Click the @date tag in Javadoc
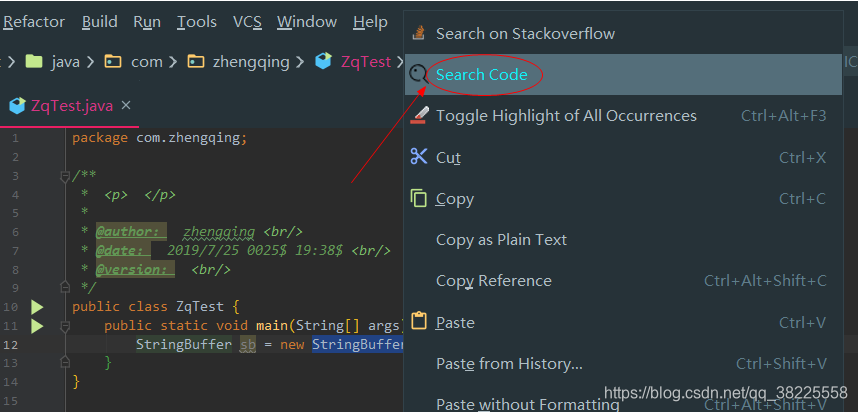This screenshot has width=858, height=412. 123,251
